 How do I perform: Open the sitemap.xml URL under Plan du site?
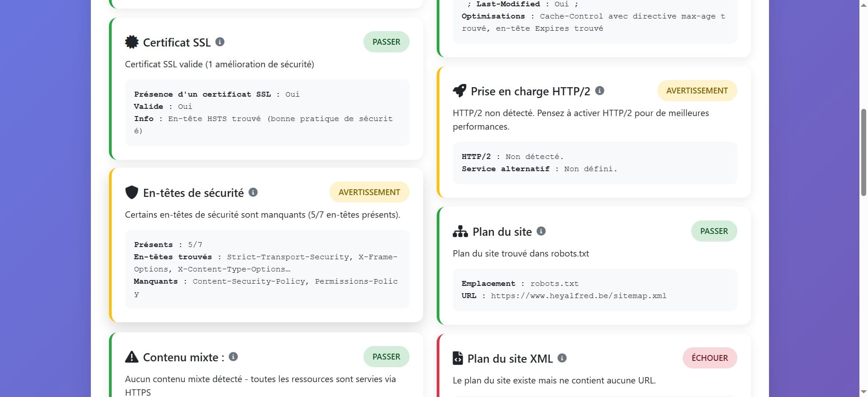[579, 296]
